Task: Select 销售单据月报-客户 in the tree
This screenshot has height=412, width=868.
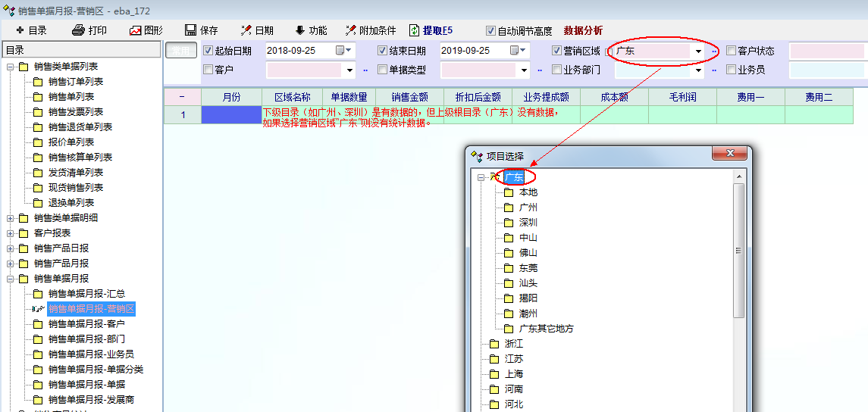Action: coord(86,324)
